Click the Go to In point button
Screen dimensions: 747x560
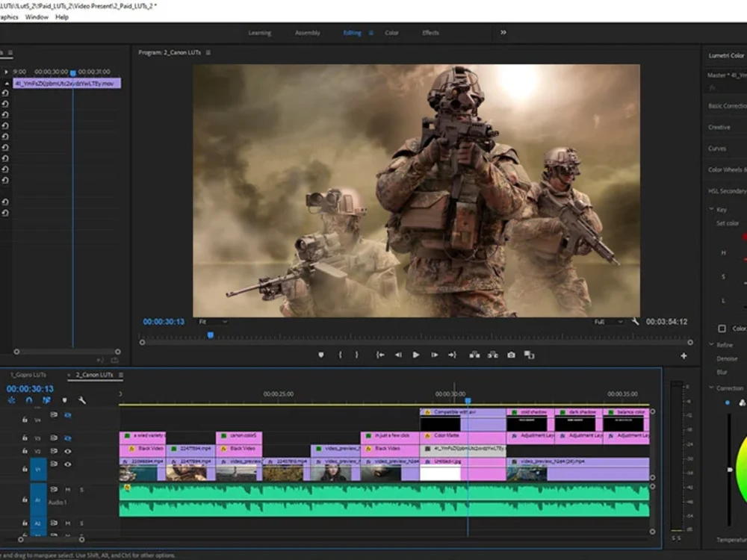[380, 355]
